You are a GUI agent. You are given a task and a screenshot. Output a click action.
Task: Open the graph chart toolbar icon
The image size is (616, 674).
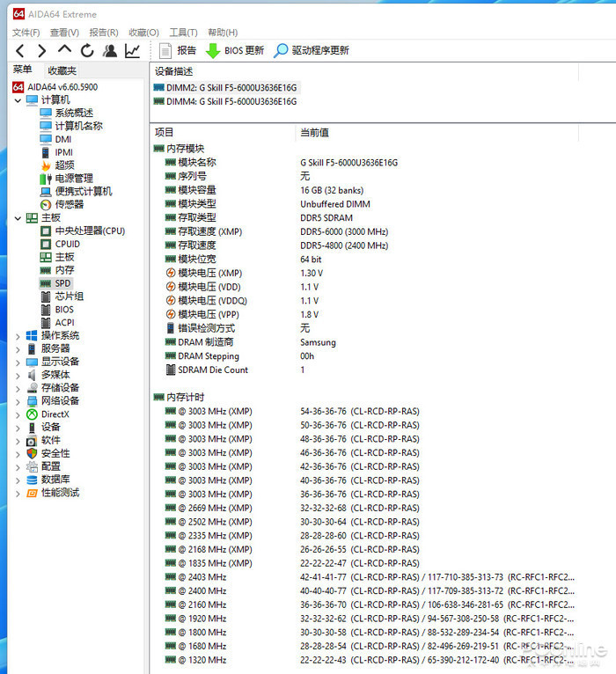132,51
